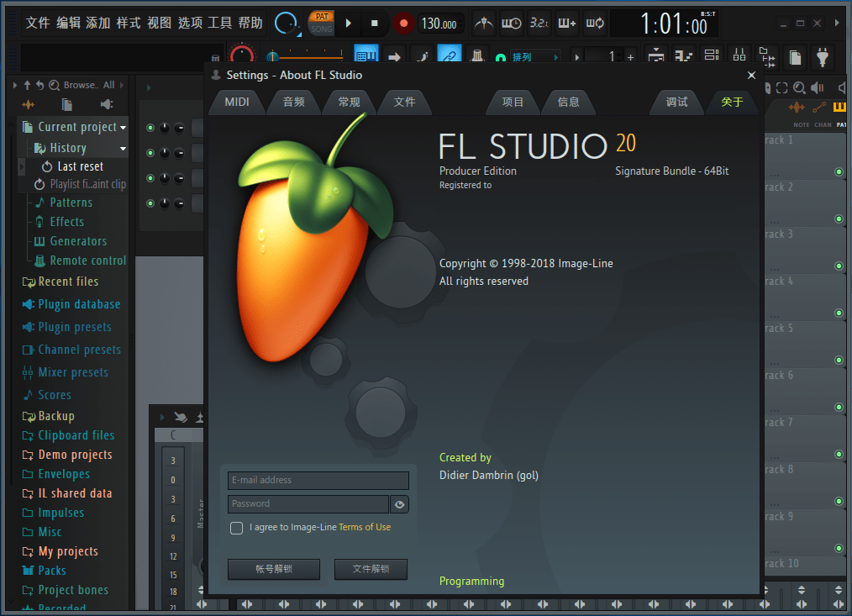
Task: Collapse the Current project tree node
Action: point(124,127)
